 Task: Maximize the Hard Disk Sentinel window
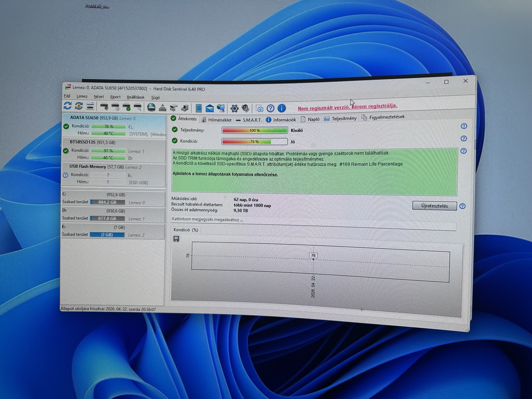446,82
